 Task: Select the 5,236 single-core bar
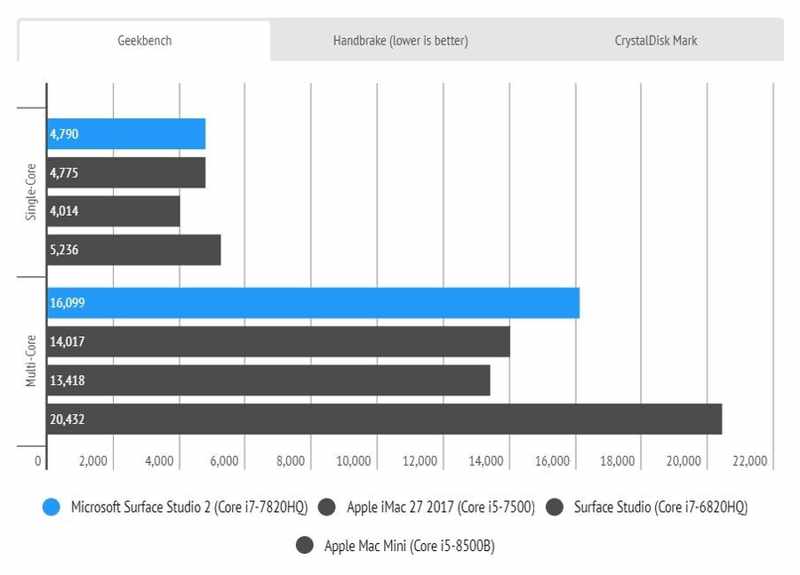pyautogui.click(x=134, y=249)
